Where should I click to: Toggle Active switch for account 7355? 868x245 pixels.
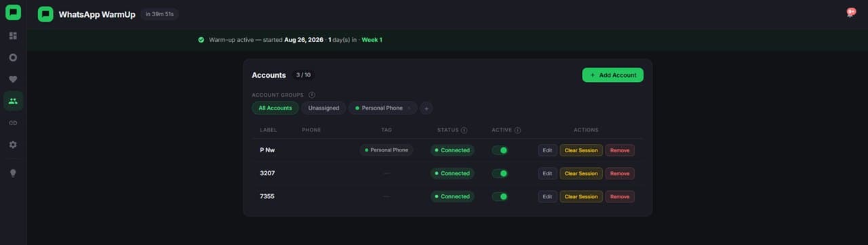500,196
